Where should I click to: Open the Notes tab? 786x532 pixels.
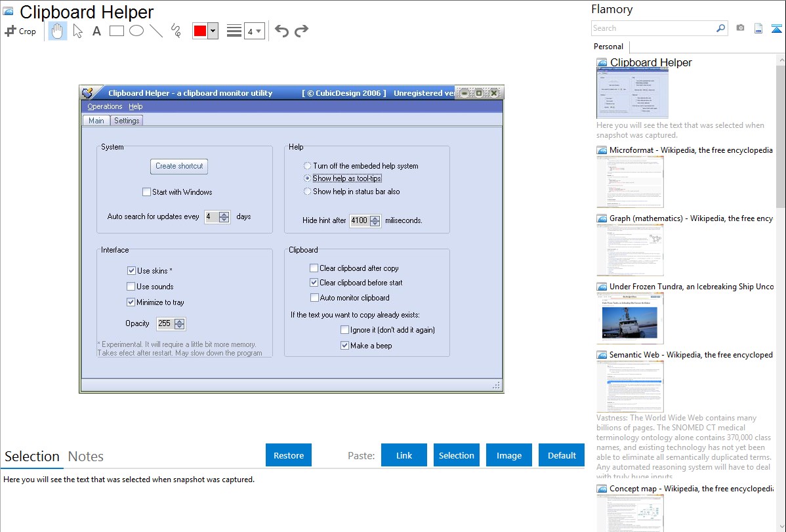tap(86, 457)
